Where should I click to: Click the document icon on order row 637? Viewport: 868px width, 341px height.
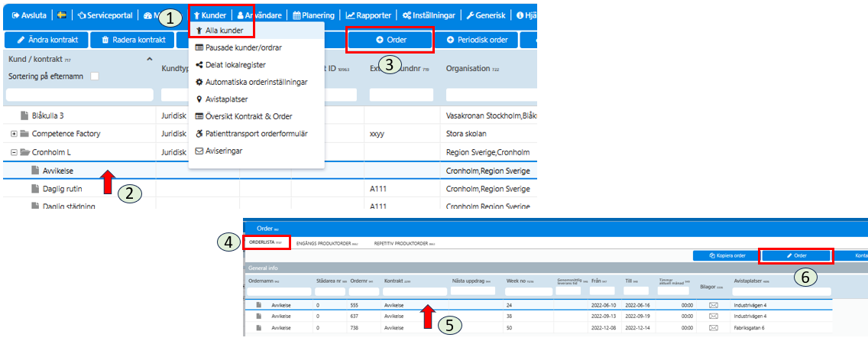pyautogui.click(x=258, y=316)
